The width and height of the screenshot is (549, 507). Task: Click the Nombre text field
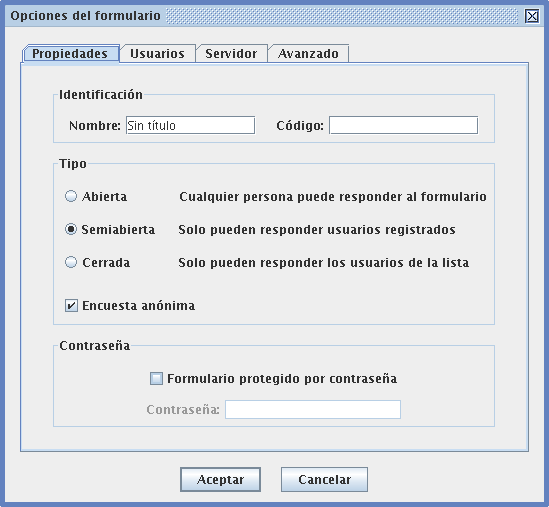tap(190, 125)
